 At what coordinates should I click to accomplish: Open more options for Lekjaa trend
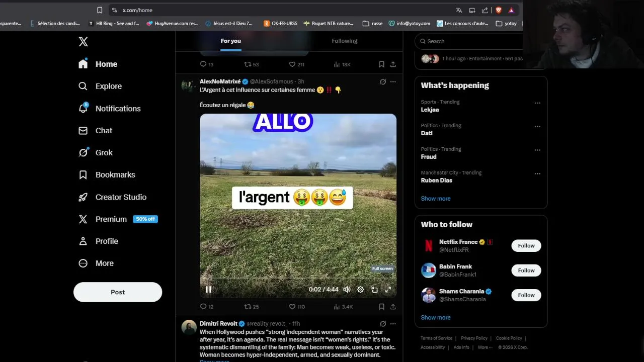[x=537, y=103]
